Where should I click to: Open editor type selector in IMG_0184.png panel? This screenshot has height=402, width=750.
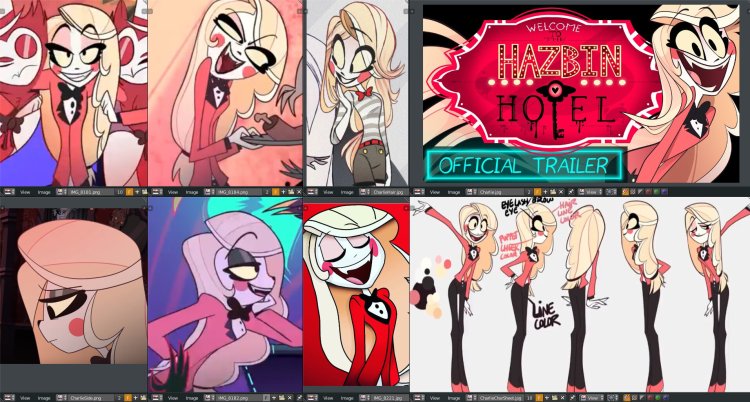point(156,191)
